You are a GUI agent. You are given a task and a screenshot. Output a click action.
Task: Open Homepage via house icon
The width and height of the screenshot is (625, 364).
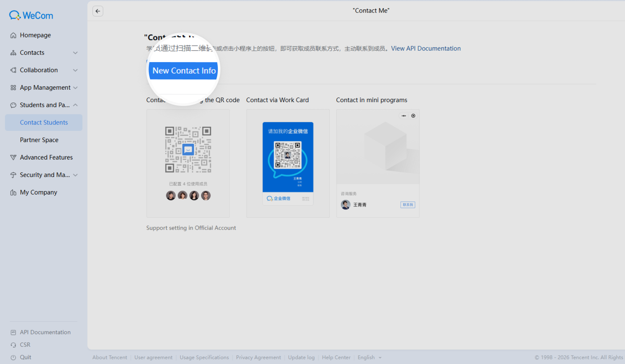click(13, 35)
